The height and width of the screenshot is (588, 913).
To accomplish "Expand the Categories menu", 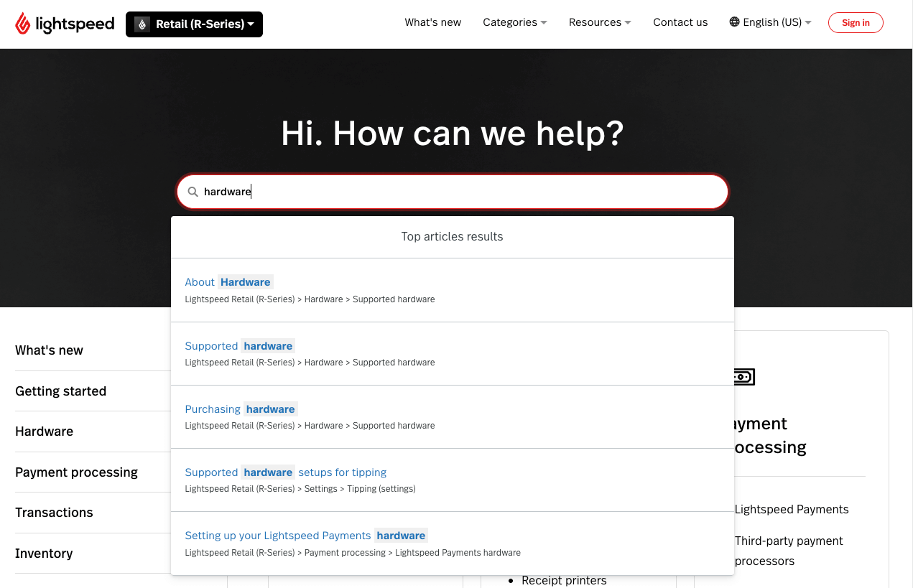I will pos(514,22).
